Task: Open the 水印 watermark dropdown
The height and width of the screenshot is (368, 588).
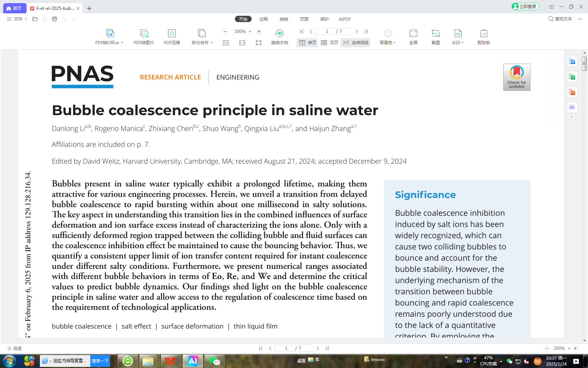Action: 458,37
